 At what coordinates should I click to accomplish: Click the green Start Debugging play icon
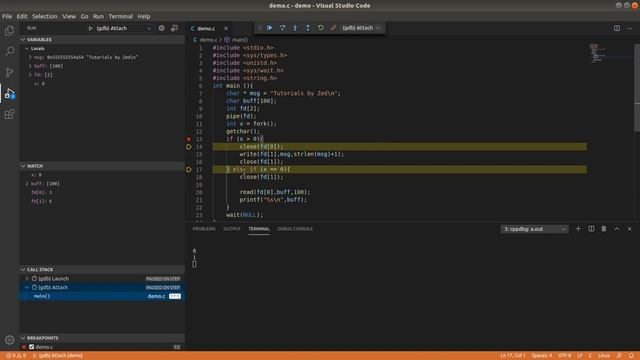click(x=91, y=28)
